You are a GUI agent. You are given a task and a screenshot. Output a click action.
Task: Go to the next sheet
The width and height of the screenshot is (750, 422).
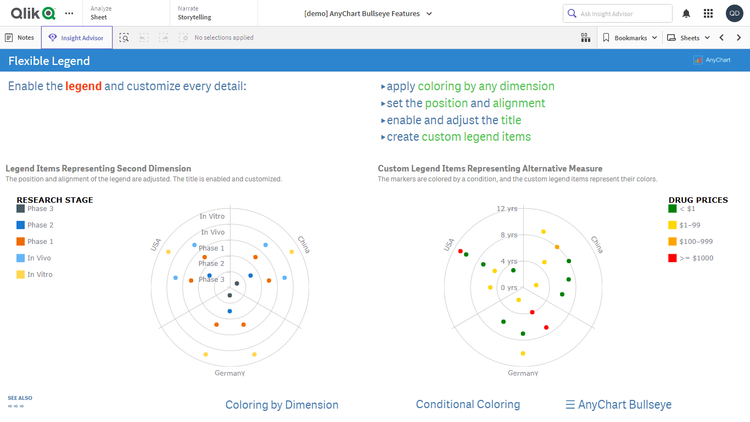coord(738,37)
